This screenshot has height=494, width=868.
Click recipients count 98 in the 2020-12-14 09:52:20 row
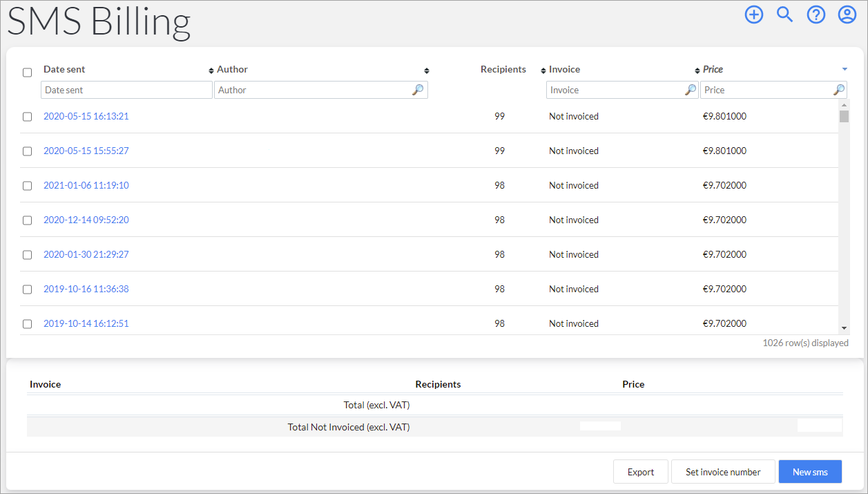pyautogui.click(x=499, y=220)
